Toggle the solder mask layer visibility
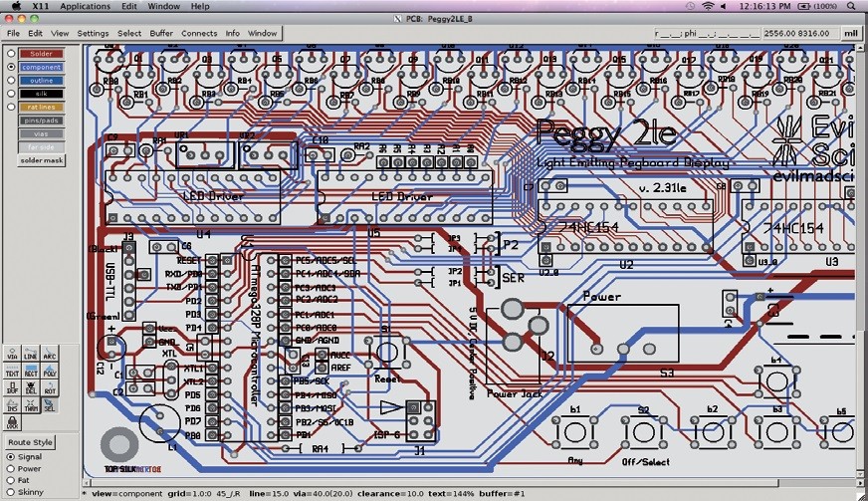Screen dimensions: 868x501 (x=42, y=160)
